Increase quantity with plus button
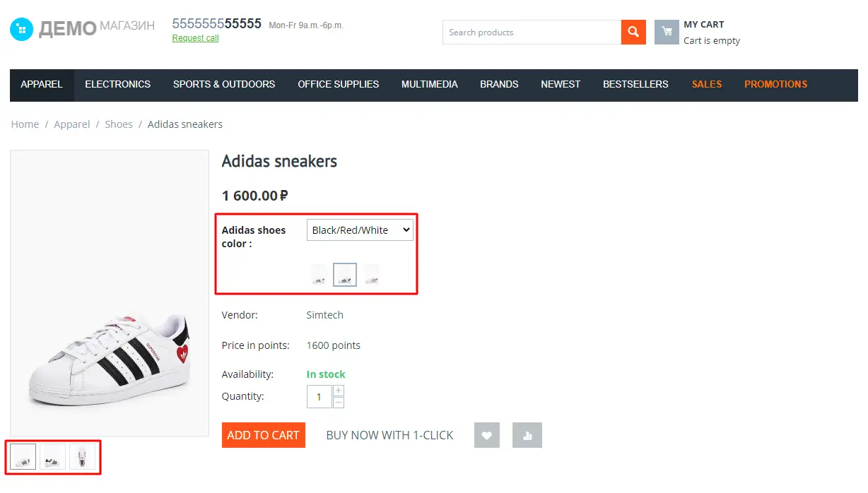The width and height of the screenshot is (868, 493). 339,390
